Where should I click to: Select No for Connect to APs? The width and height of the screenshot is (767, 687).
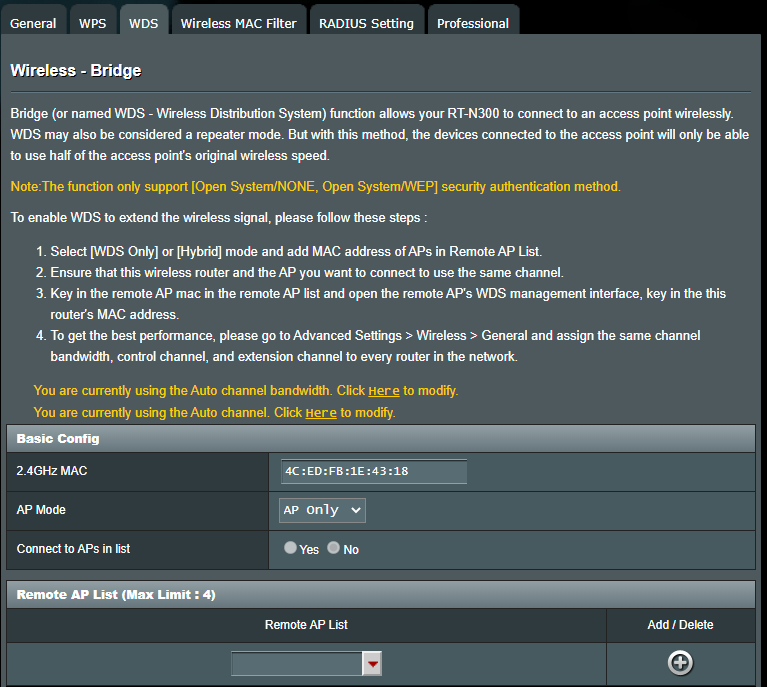[x=334, y=548]
